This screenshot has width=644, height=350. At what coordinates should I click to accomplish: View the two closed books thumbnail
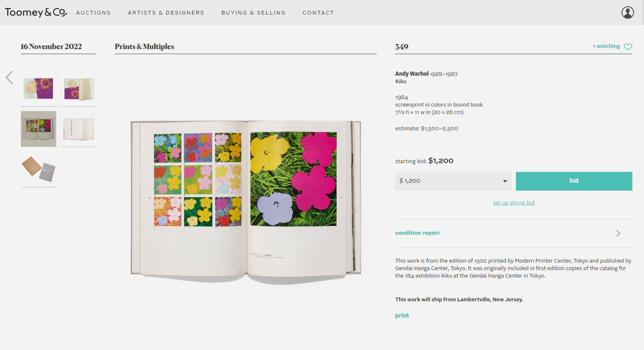tap(38, 169)
